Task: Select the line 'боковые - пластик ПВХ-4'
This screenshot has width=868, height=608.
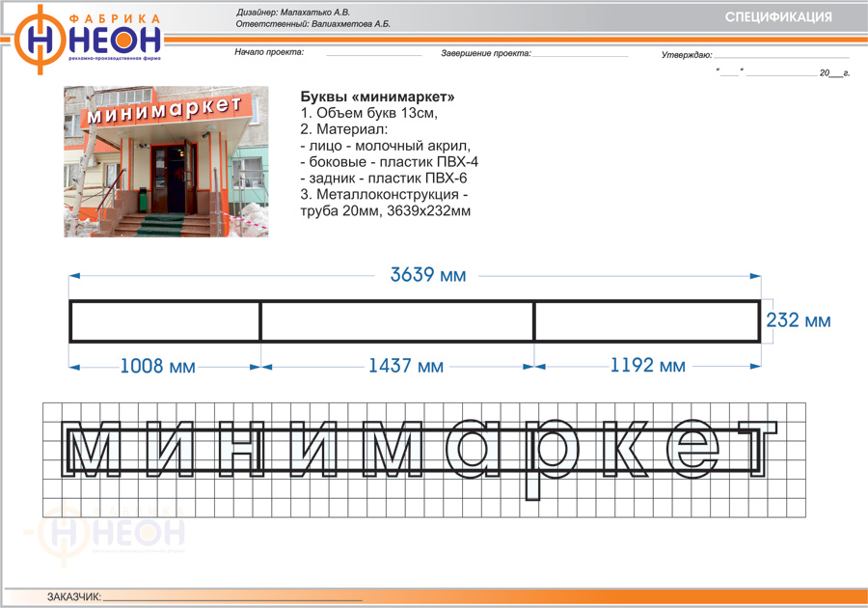Action: pyautogui.click(x=390, y=162)
